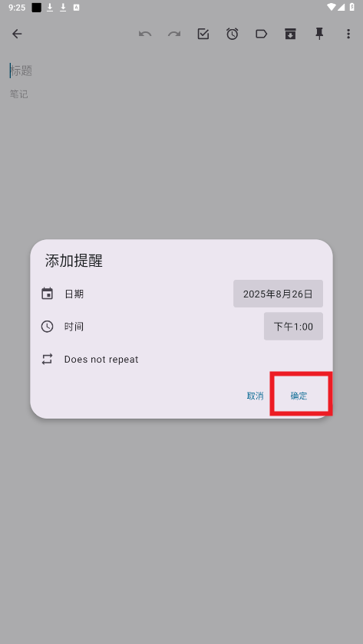Image resolution: width=363 pixels, height=644 pixels.
Task: Tap the Wi-Fi status bar icon
Action: [332, 7]
